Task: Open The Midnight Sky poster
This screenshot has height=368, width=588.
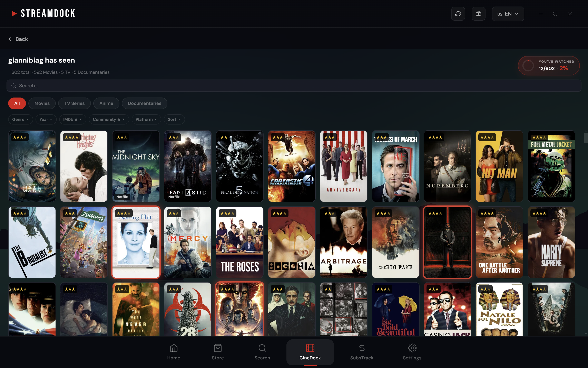Action: [136, 166]
